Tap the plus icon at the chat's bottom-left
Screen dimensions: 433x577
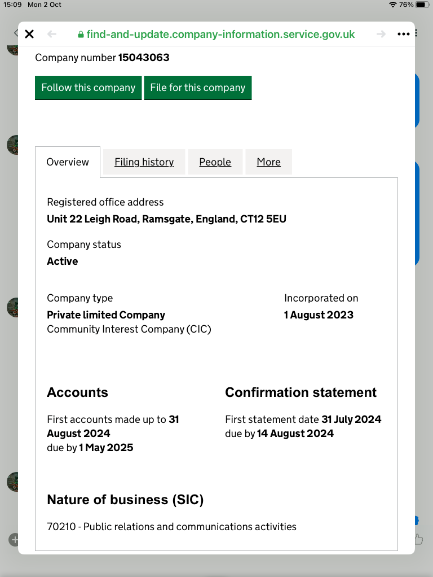point(14,540)
